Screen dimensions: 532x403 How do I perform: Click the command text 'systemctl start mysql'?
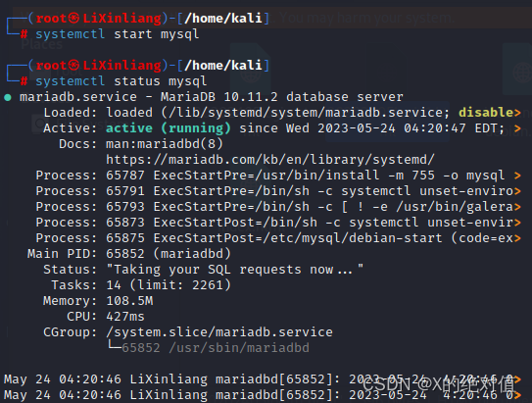[117, 34]
